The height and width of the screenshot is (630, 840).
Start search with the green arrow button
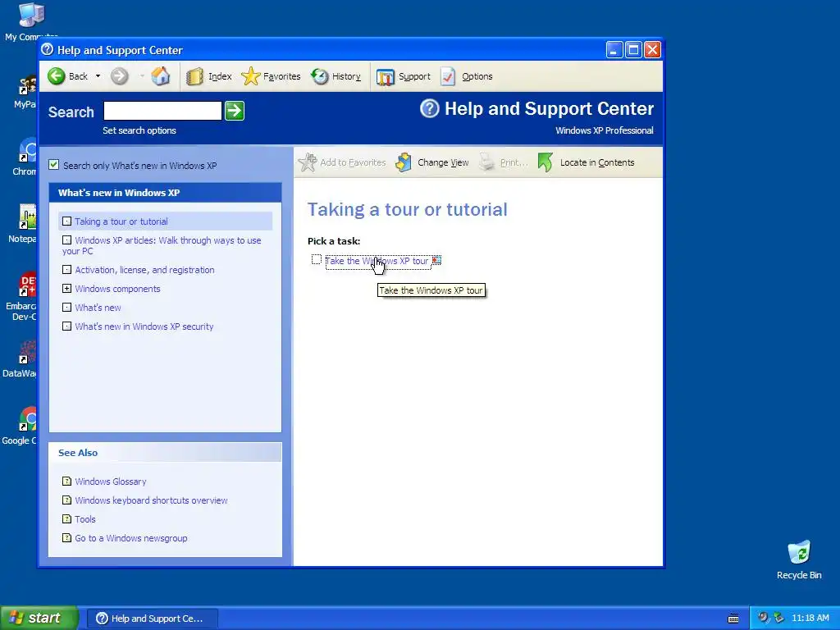[x=235, y=111]
